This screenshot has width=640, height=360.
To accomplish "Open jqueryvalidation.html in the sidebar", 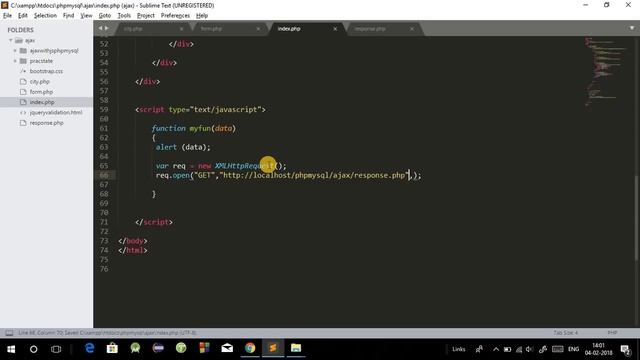I will [56, 112].
